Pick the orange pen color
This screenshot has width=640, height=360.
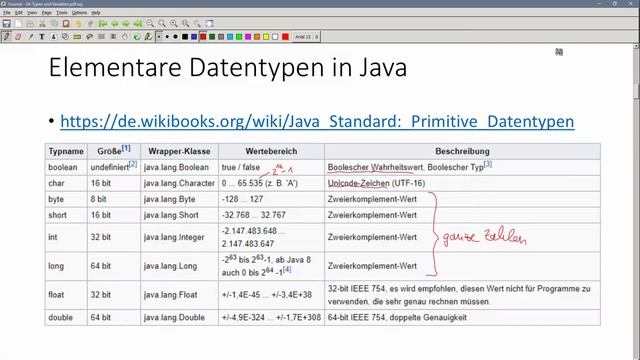click(x=257, y=37)
